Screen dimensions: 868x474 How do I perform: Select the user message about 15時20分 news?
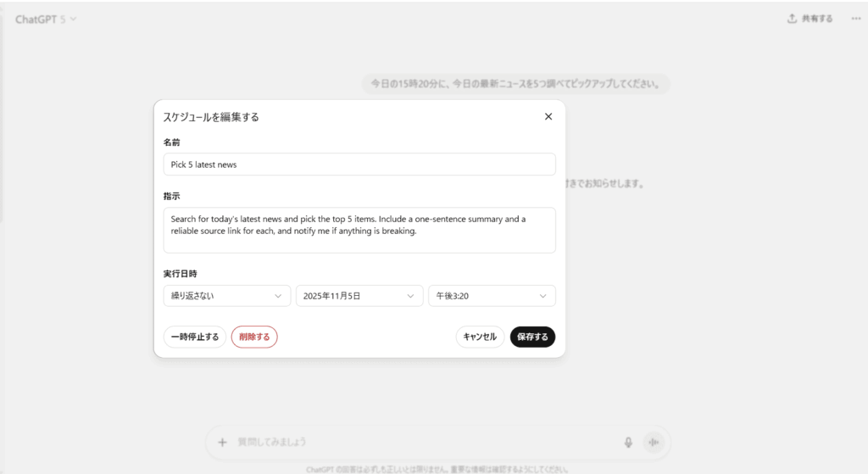pos(515,84)
